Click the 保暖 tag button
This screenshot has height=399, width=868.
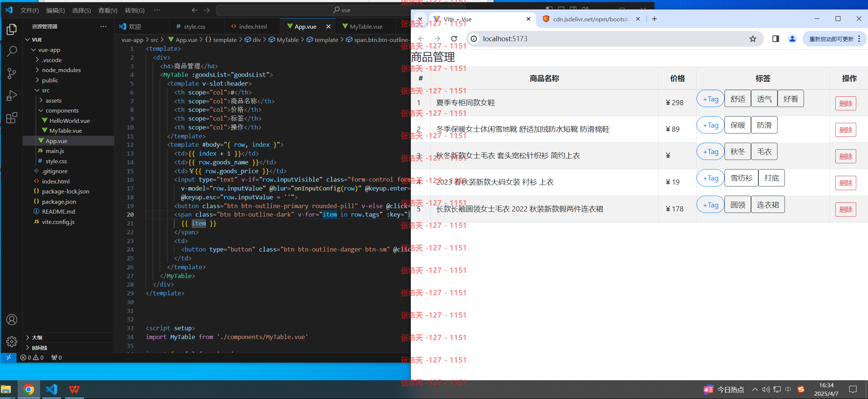737,125
